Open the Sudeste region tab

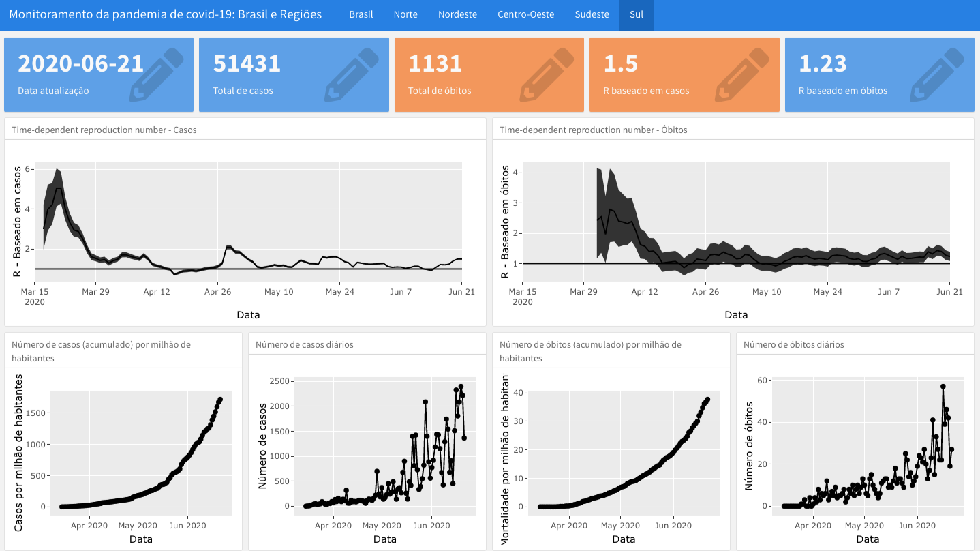click(x=592, y=14)
